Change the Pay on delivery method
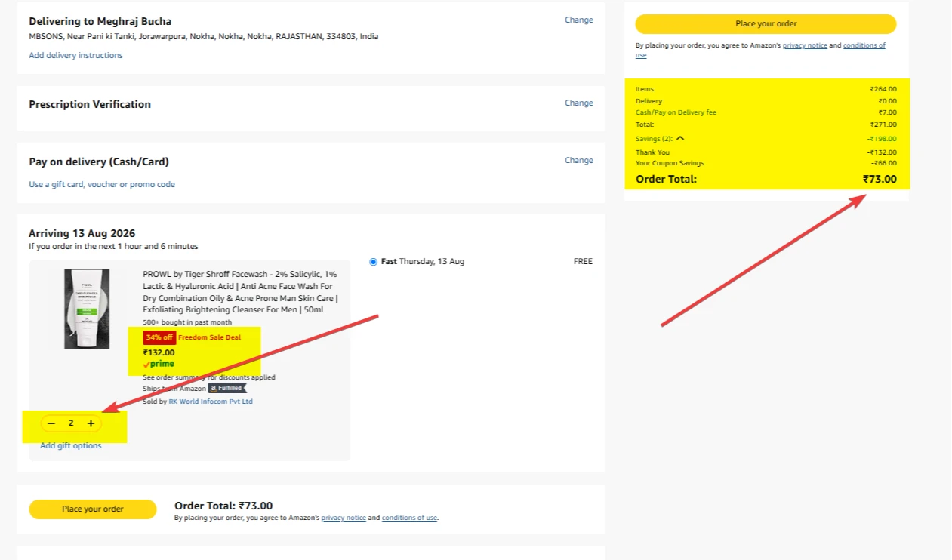Image resolution: width=952 pixels, height=560 pixels. point(579,160)
